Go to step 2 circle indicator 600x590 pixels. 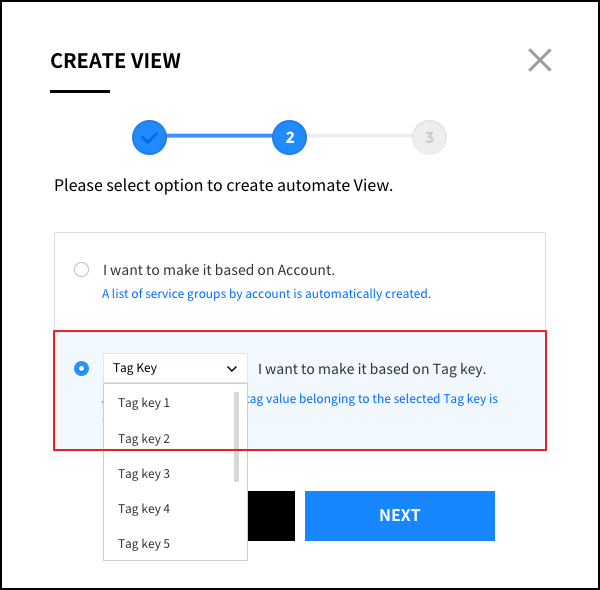coord(289,138)
